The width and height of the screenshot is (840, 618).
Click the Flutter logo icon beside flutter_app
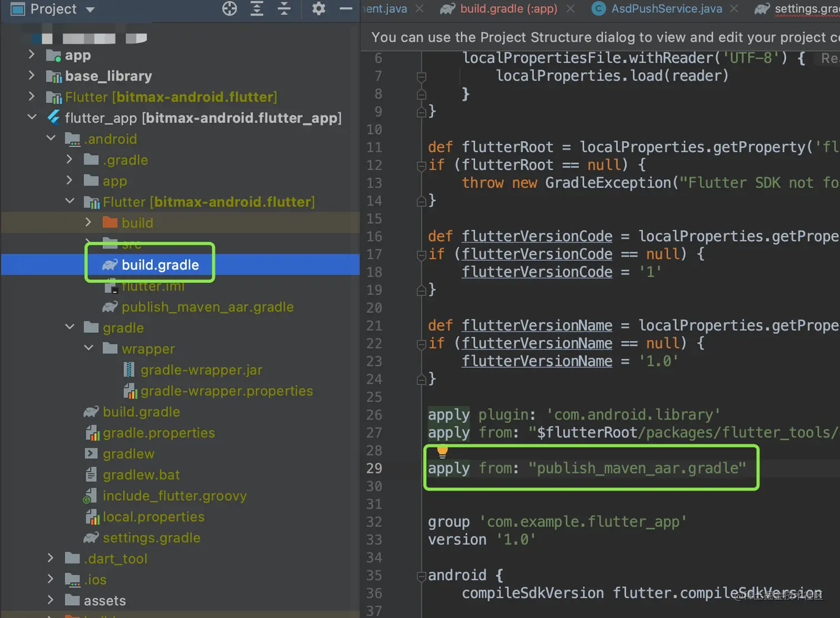pos(54,118)
